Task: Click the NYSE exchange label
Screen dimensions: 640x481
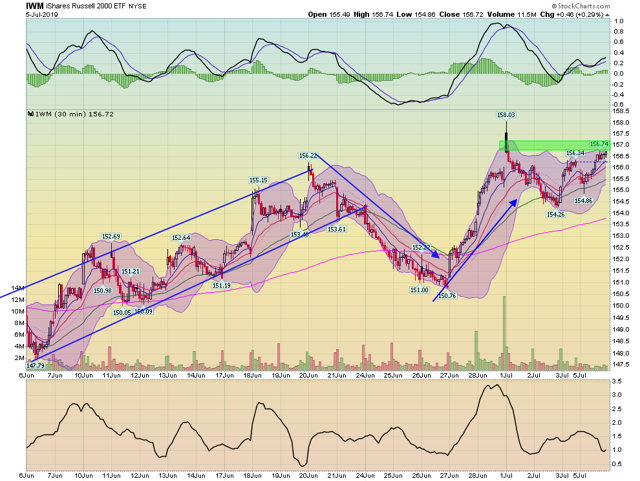Action: click(x=137, y=7)
